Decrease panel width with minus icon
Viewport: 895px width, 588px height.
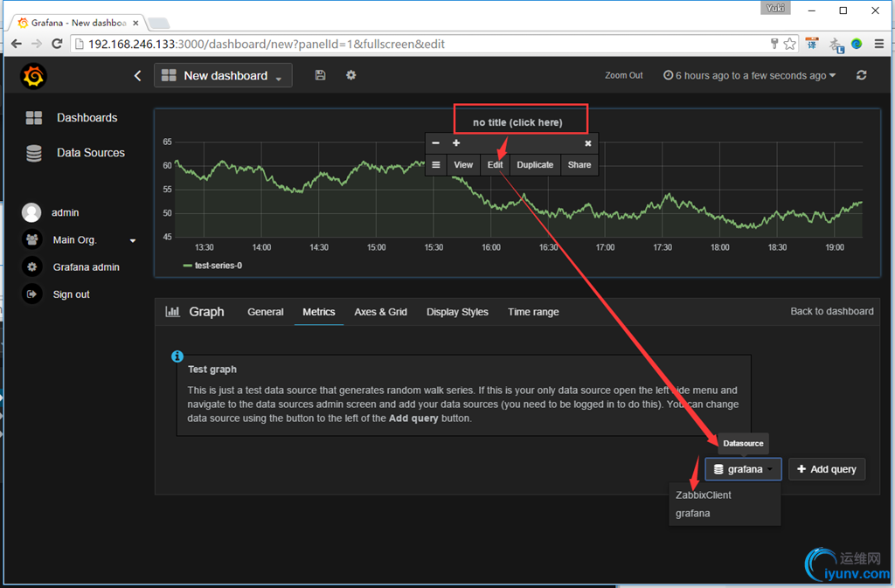point(435,143)
